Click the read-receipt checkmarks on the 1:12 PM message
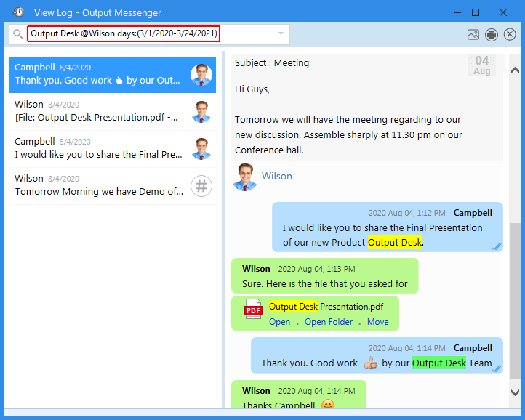Image resolution: width=525 pixels, height=420 pixels. 496,247
